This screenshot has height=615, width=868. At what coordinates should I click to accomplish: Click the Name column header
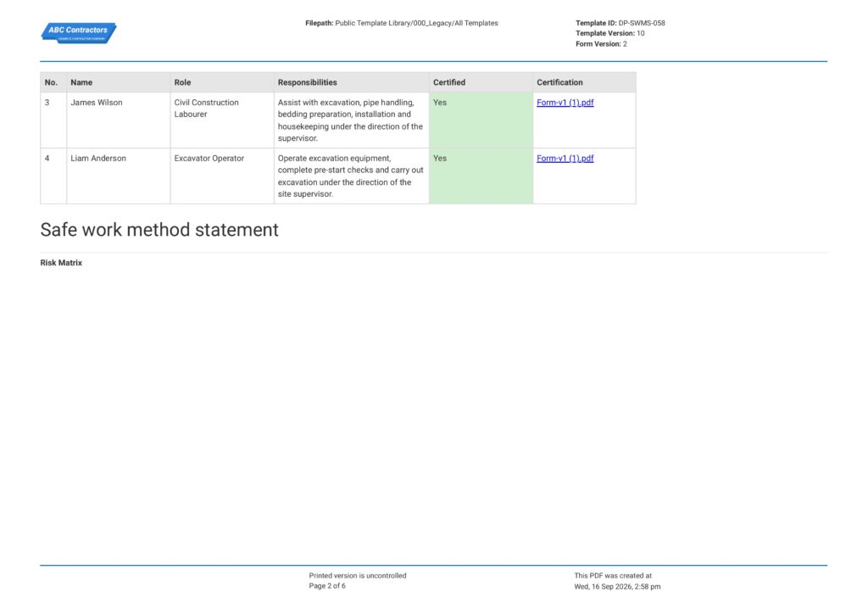pos(119,82)
